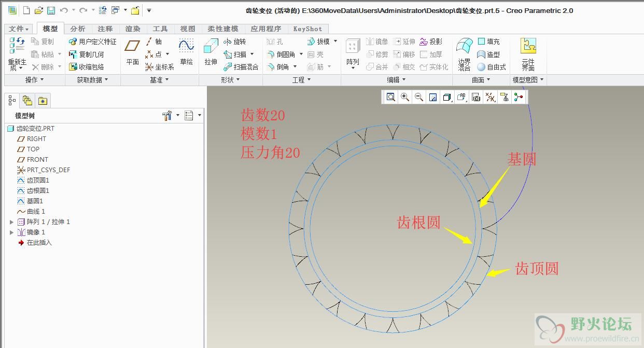Expand the 模型意图 model intent group

coord(528,80)
